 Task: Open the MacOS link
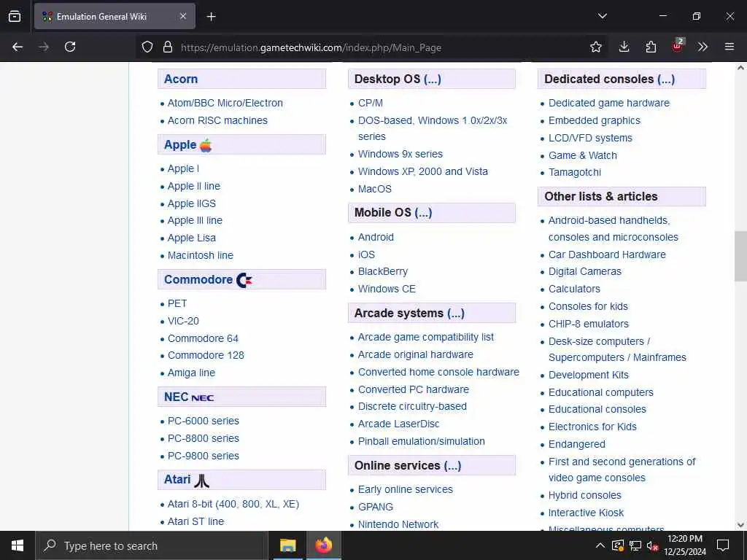pos(375,189)
